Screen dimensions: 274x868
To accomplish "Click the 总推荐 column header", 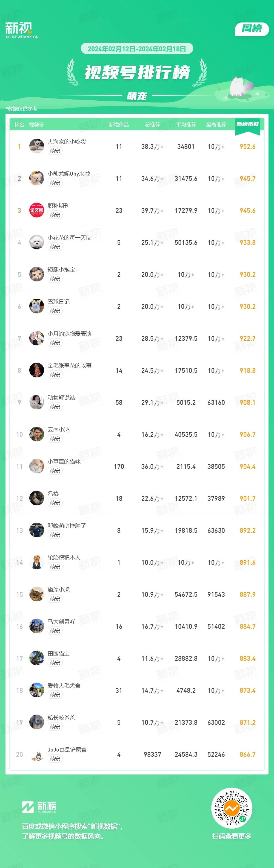I will point(152,125).
